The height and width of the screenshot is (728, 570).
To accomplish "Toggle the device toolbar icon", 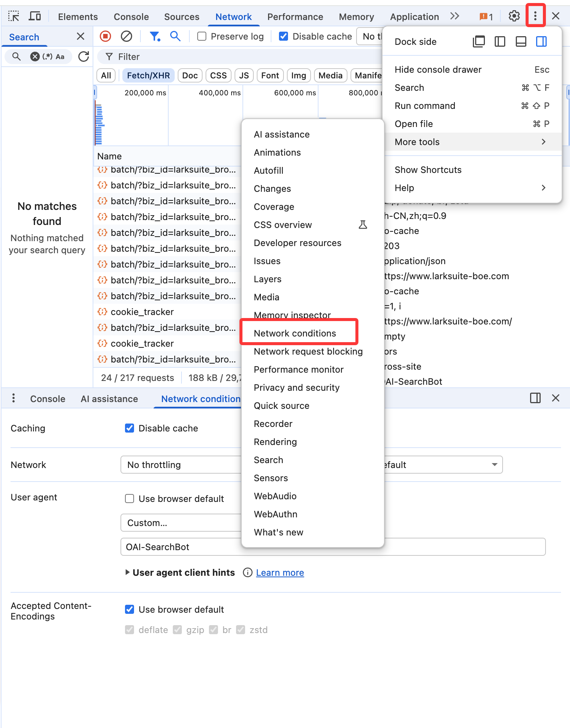I will click(35, 16).
